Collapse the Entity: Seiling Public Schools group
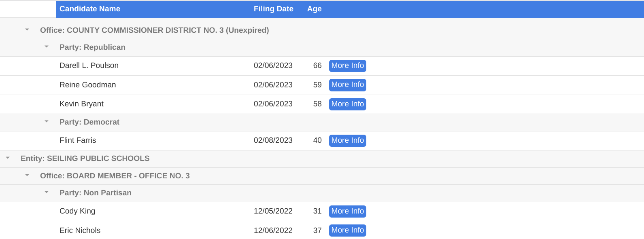The height and width of the screenshot is (239, 644). point(8,158)
